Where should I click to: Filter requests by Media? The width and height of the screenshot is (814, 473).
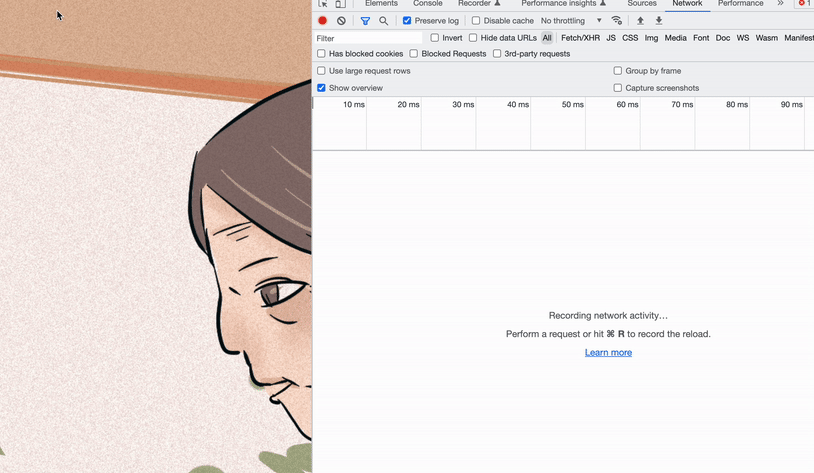tap(675, 38)
